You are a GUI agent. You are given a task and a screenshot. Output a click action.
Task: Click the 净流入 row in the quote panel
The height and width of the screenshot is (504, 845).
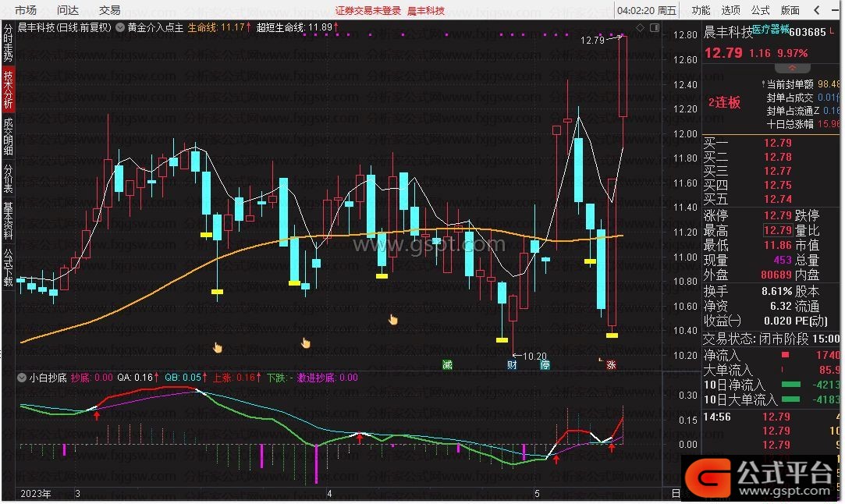(x=772, y=355)
